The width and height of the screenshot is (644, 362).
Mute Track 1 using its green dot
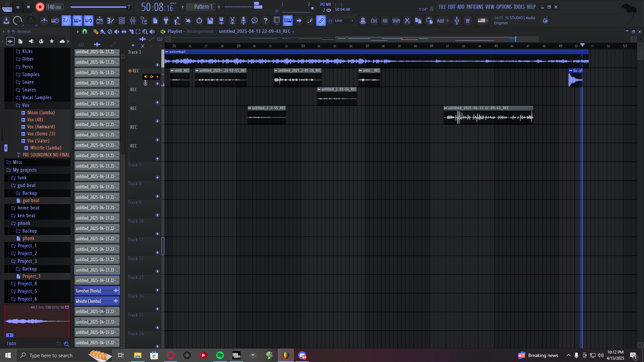(157, 65)
